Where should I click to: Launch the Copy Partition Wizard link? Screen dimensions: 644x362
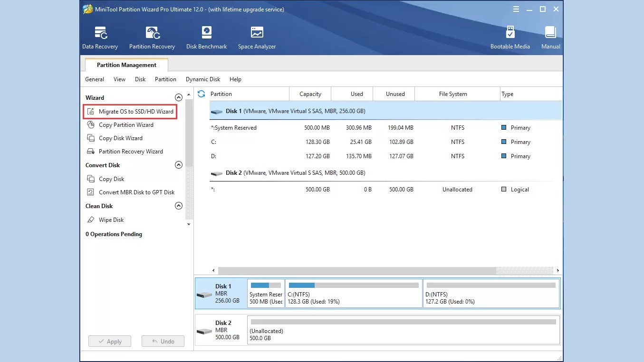[x=126, y=125]
